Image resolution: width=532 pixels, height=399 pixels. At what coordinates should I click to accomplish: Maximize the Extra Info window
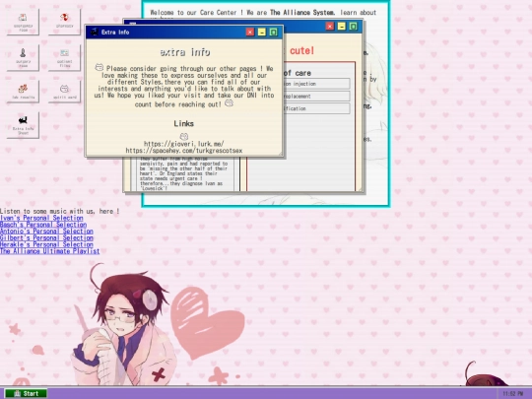(273, 32)
